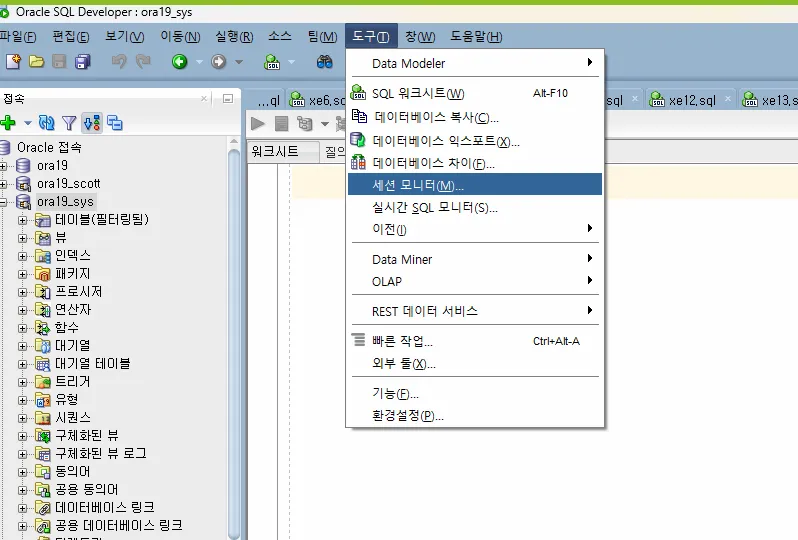798x540 pixels.
Task: Open the dropdown beside the forward arrow
Action: [x=239, y=62]
